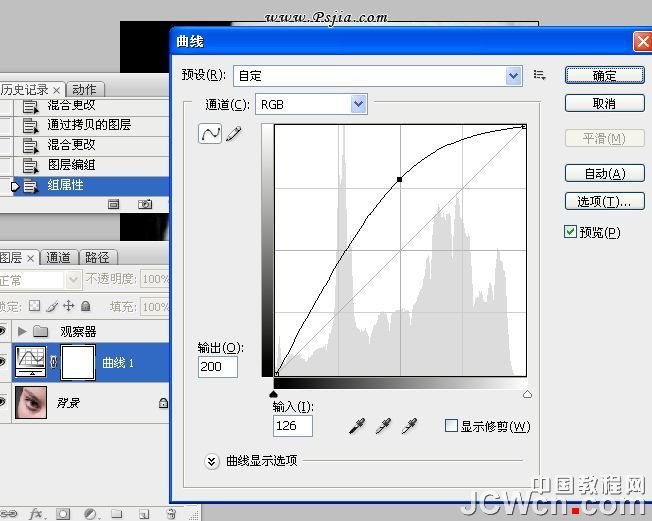Viewport: 652px width, 521px height.
Task: Switch to the 路径 paths tab
Action: pos(97,257)
